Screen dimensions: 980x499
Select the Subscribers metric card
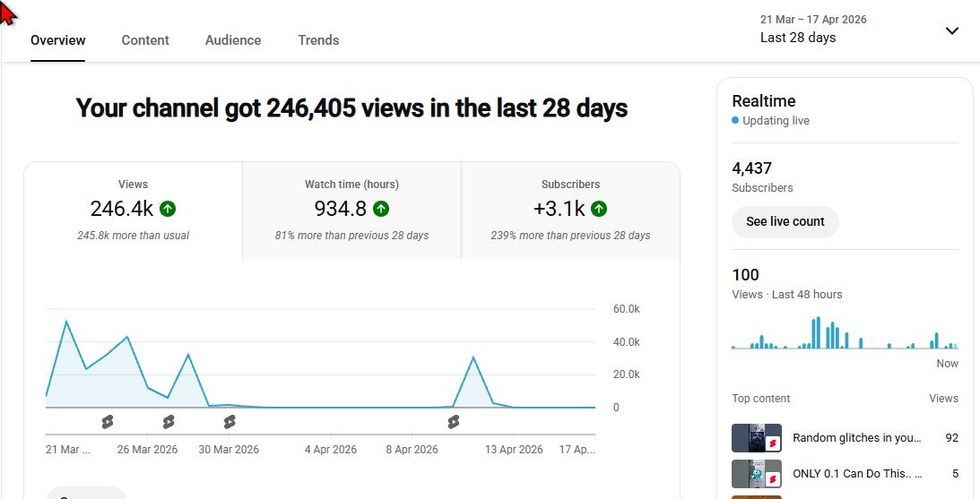570,211
